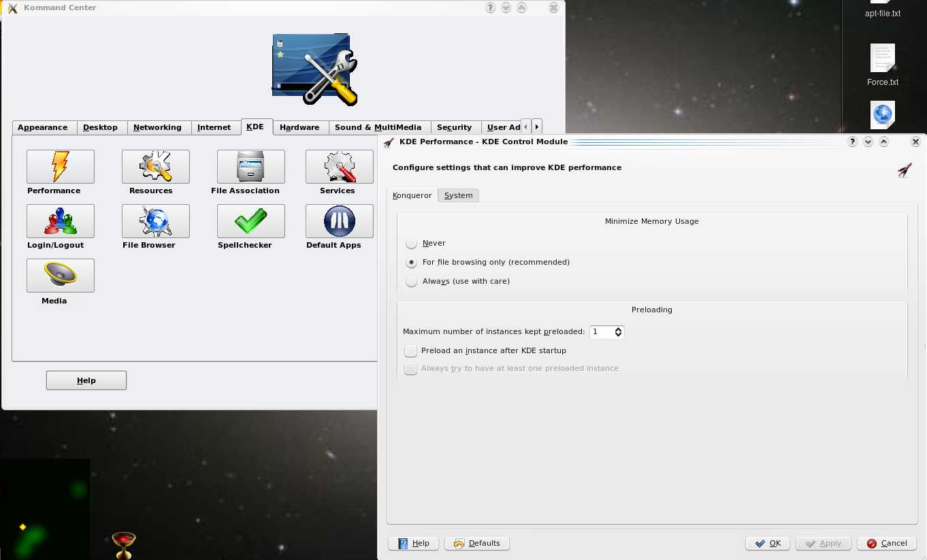Switch to the Hardware tab
Image resolution: width=927 pixels, height=560 pixels.
click(299, 128)
